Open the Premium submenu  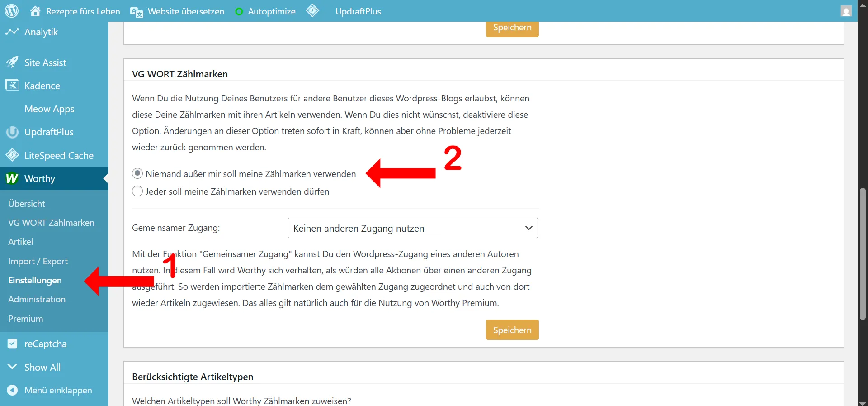point(26,319)
